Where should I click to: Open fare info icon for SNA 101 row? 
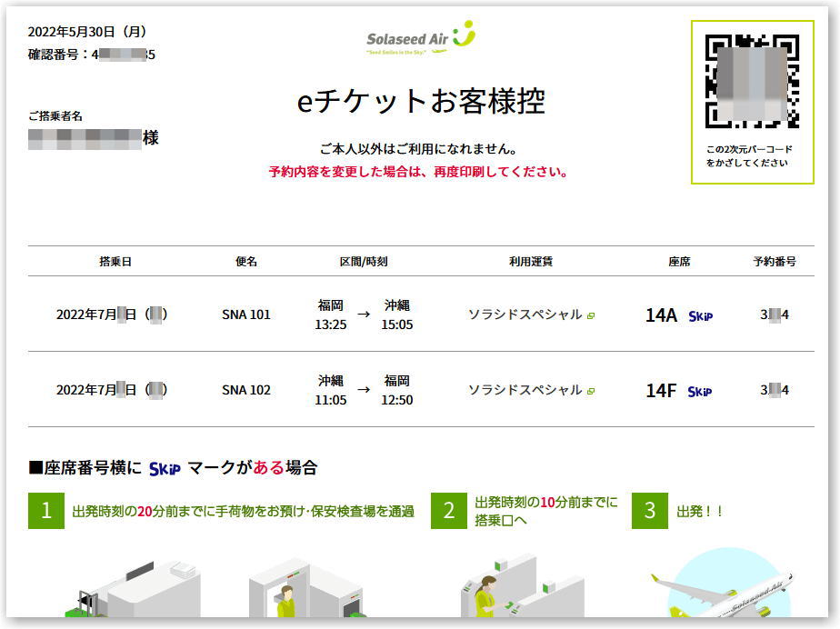coord(590,316)
